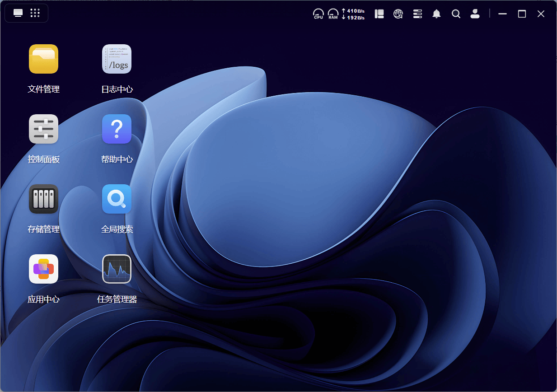The width and height of the screenshot is (557, 392).
Task: Open the 控制面板 control panel
Action: point(43,129)
